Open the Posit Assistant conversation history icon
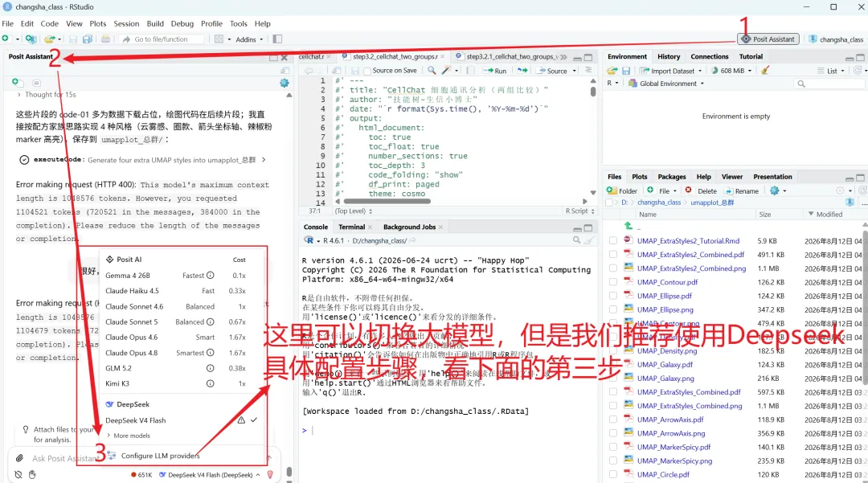 click(36, 83)
